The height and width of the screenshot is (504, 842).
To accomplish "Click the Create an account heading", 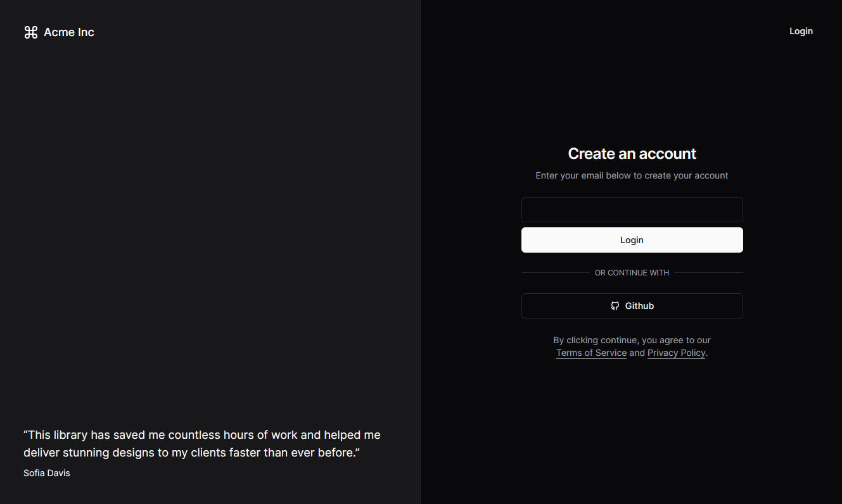I will tap(632, 153).
